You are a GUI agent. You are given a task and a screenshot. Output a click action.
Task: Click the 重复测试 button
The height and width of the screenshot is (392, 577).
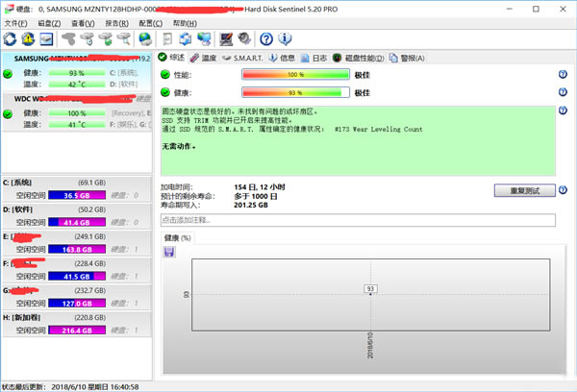click(x=524, y=190)
